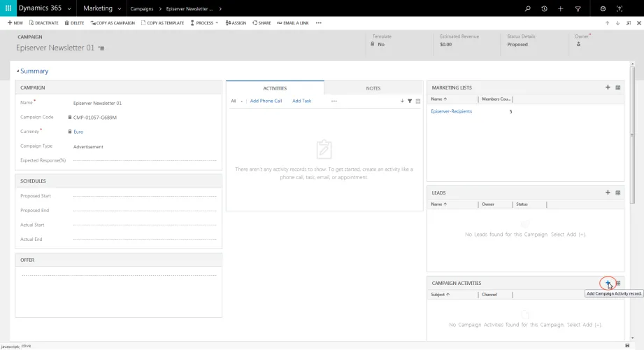Open the Leads grid view icon

[x=617, y=192]
